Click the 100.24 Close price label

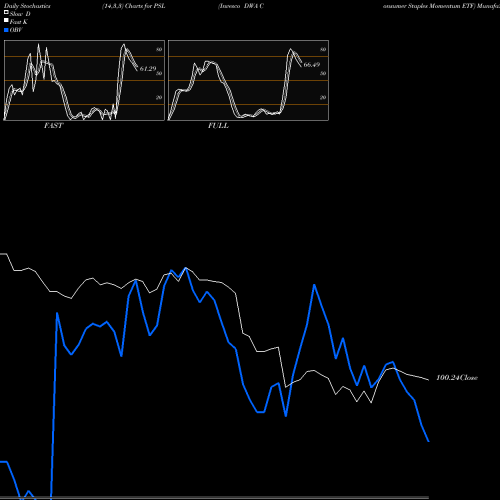click(457, 378)
